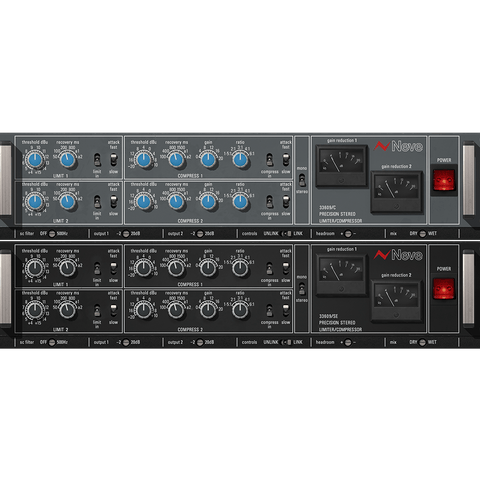The height and width of the screenshot is (480, 480).
Task: Click the Neve logo on the black 33609/SE unit
Action: (x=398, y=255)
